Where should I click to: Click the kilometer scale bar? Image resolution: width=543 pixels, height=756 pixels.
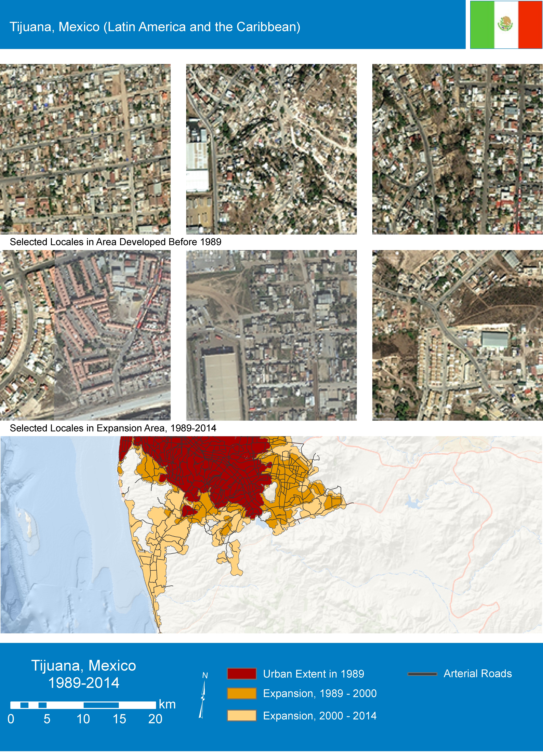[83, 705]
